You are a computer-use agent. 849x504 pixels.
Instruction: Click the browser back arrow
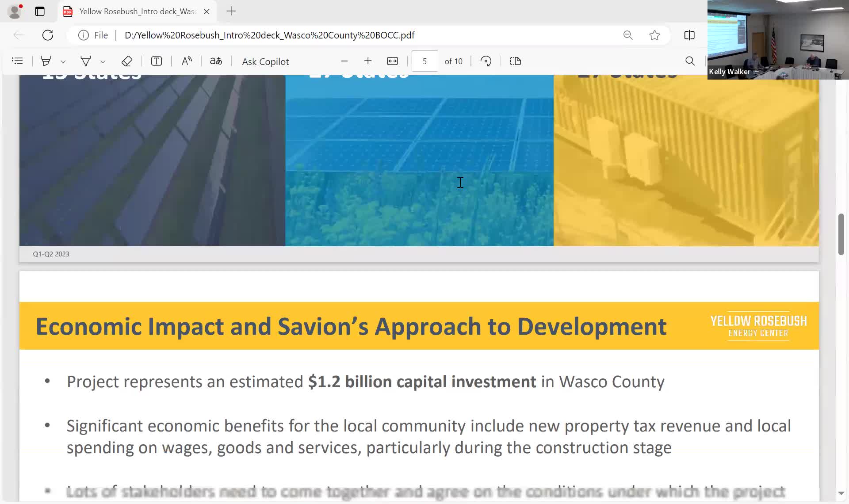point(19,35)
